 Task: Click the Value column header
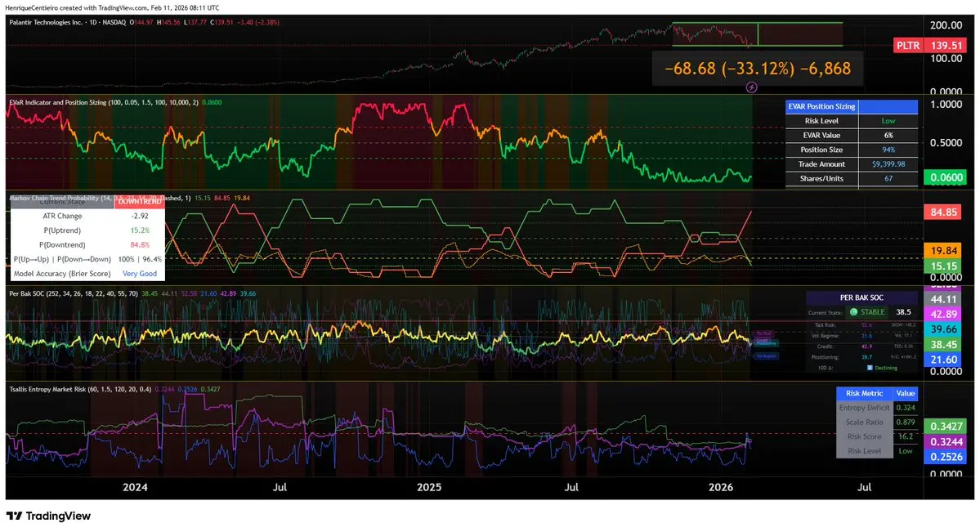905,393
